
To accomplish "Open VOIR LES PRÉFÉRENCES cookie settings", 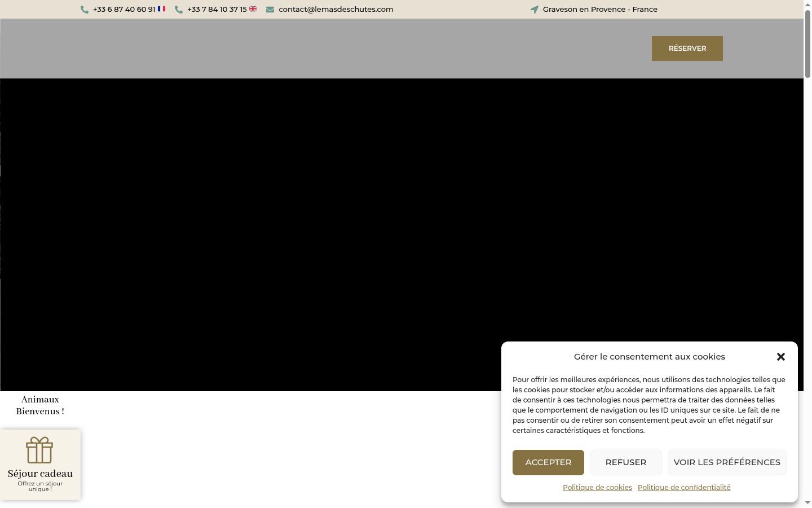I will [727, 462].
